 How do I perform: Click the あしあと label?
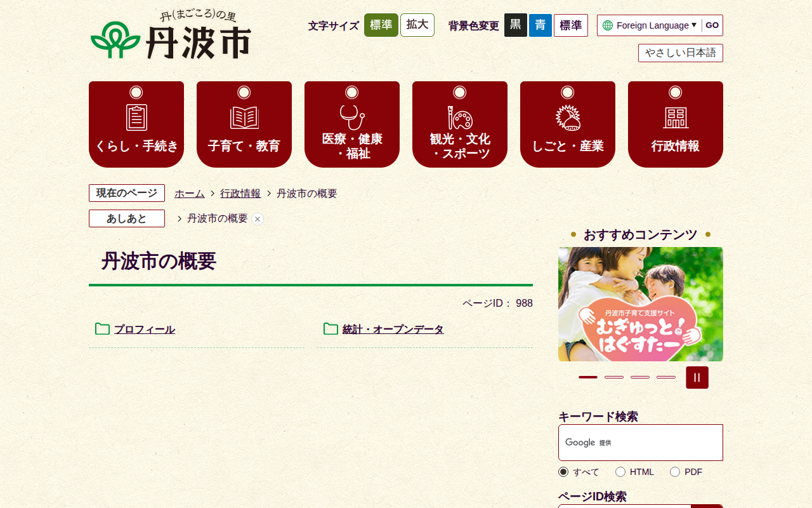[127, 218]
